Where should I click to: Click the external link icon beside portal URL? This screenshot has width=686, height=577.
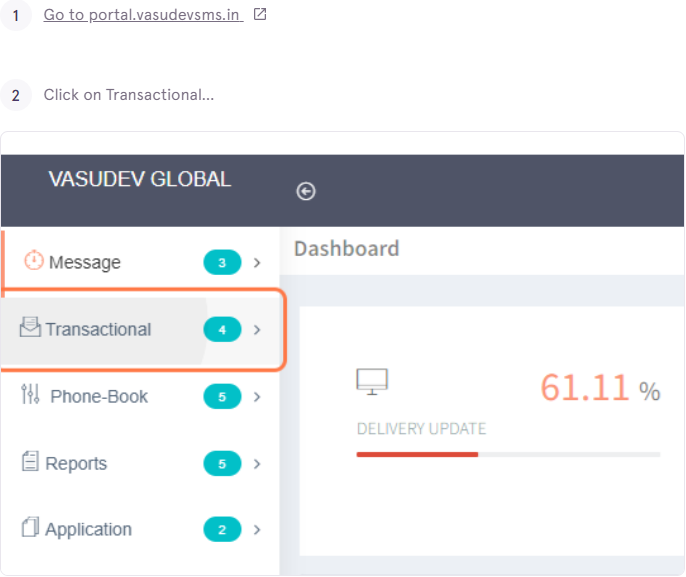(260, 14)
